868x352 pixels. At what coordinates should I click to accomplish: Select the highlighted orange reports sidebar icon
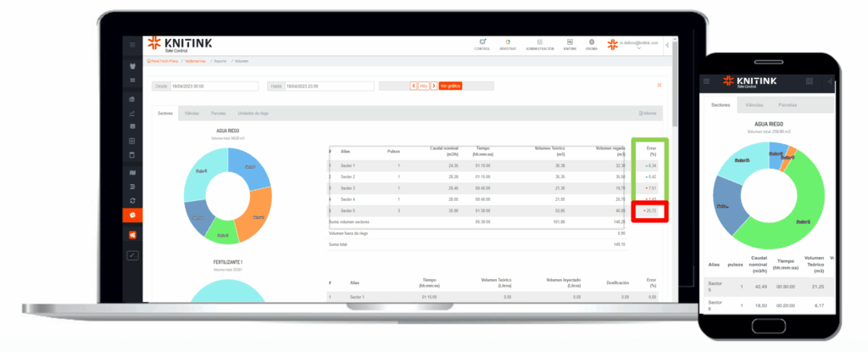[132, 215]
